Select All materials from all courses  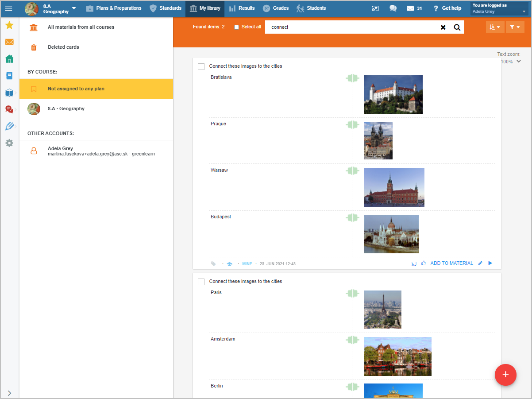(96, 27)
